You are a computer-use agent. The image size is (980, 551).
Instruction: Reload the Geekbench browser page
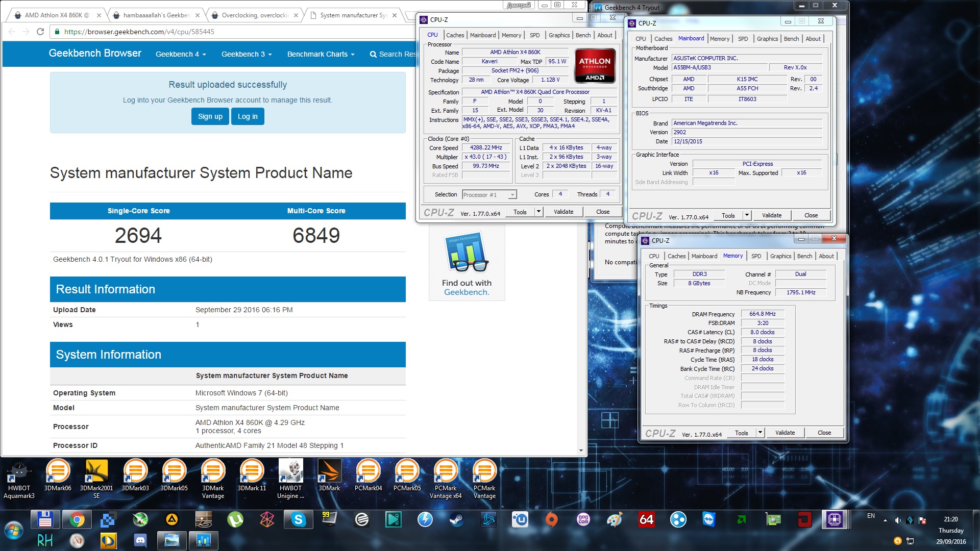tap(40, 32)
